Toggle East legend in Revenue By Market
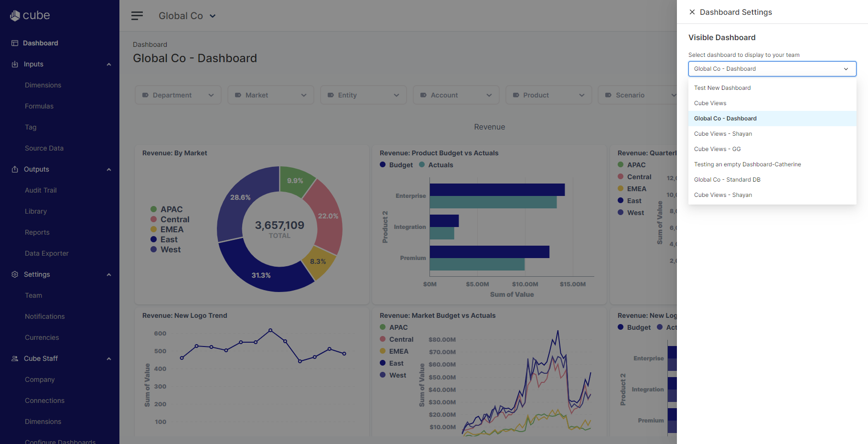 point(164,239)
